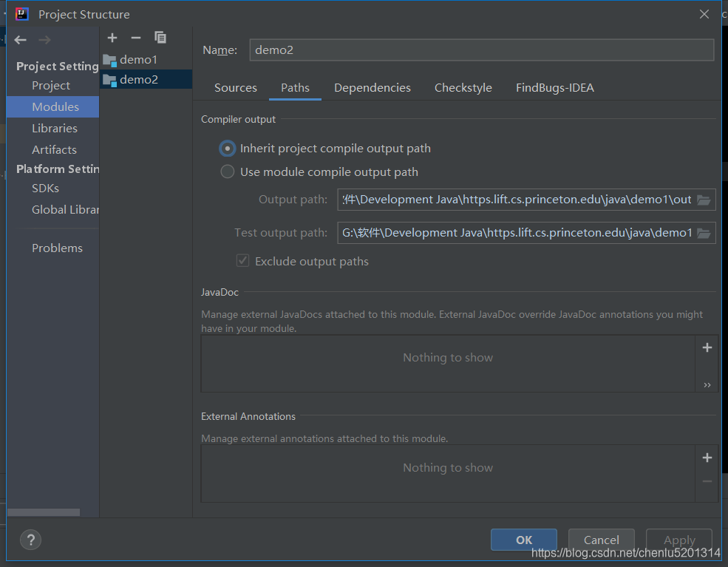Add external JavaDoc with plus icon
Image resolution: width=728 pixels, height=567 pixels.
pos(707,347)
